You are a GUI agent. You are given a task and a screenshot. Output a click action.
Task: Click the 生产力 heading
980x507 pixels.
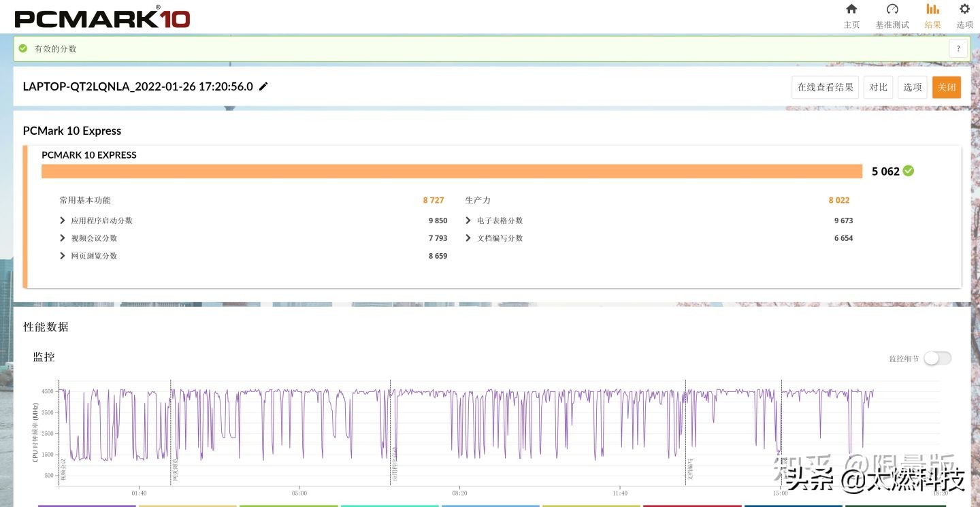478,200
